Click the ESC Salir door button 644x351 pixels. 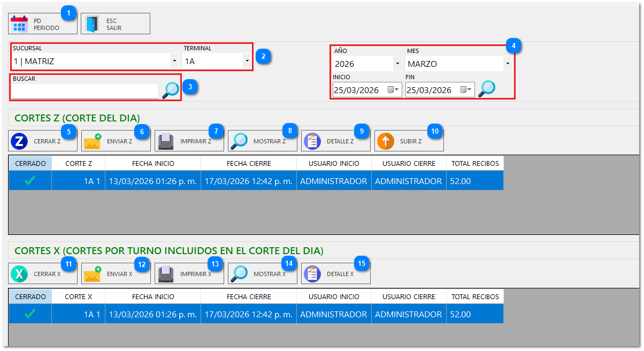click(116, 24)
